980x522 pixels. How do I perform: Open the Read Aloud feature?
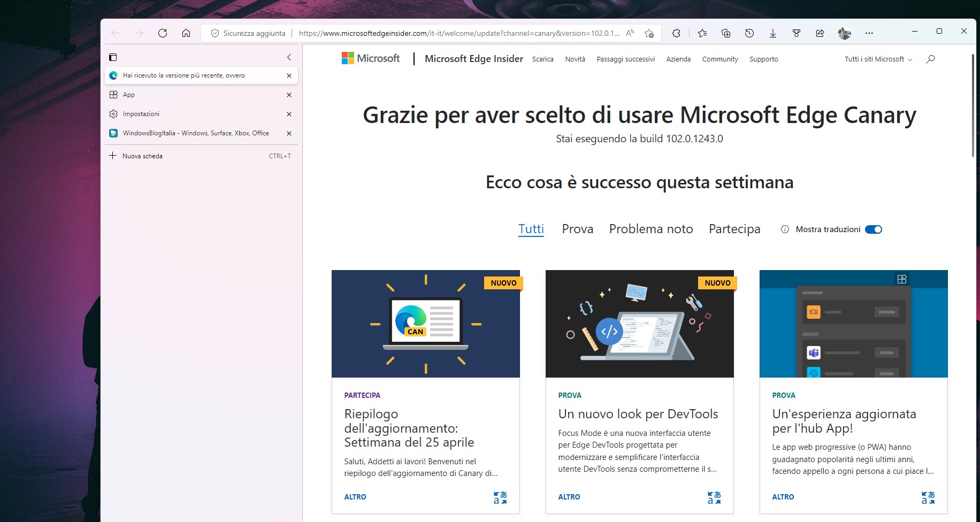(x=630, y=33)
